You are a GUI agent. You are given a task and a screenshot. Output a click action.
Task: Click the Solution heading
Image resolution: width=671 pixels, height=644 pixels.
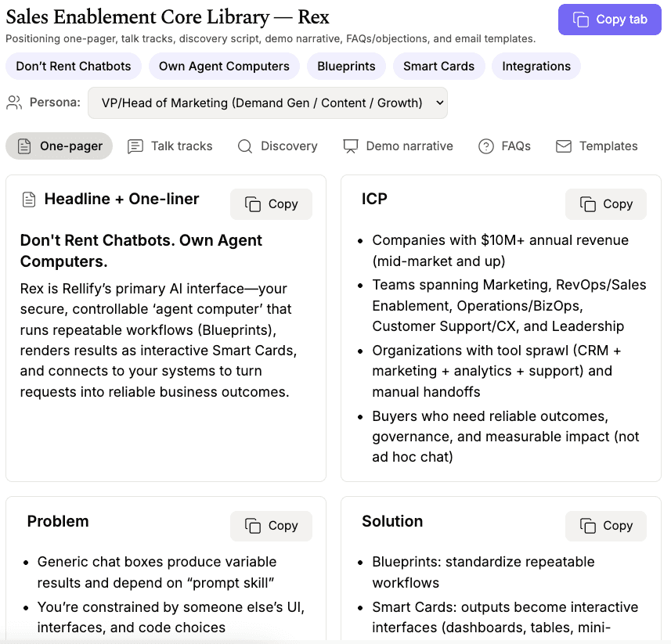392,521
